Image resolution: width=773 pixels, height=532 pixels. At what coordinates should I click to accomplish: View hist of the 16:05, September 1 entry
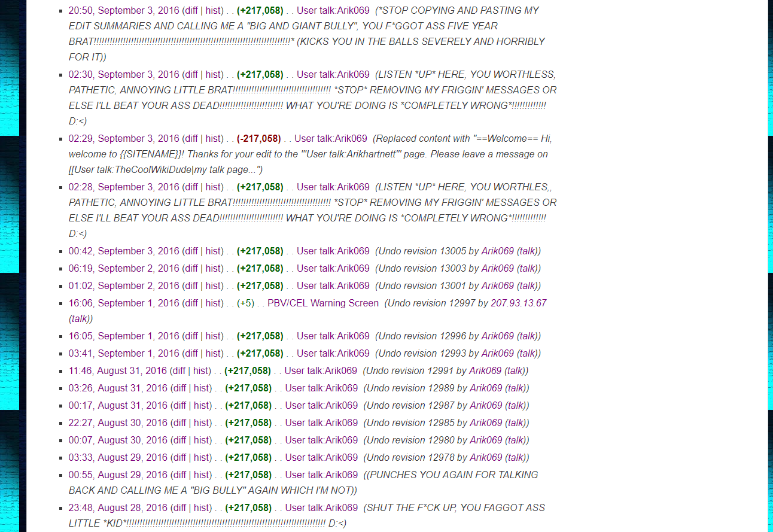214,336
